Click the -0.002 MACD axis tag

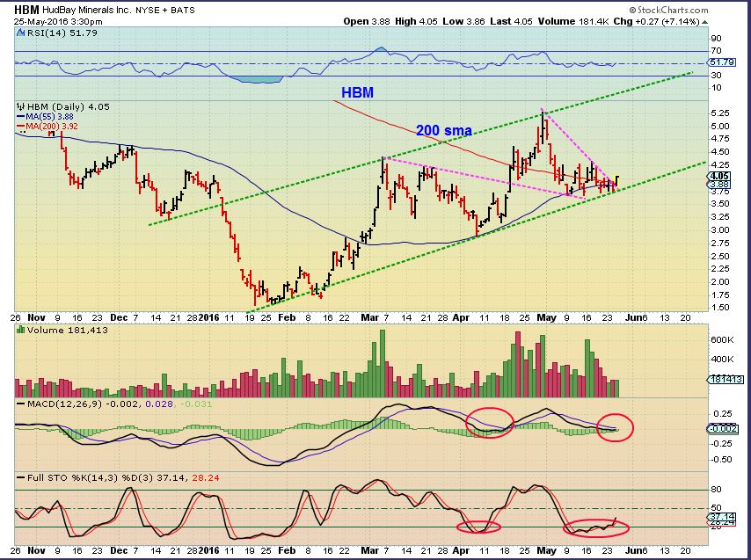[722, 428]
